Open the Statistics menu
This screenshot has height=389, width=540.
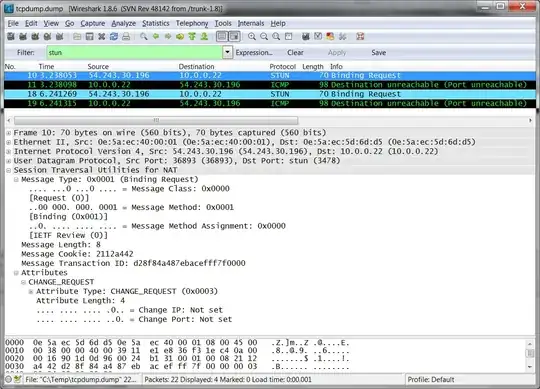(156, 23)
